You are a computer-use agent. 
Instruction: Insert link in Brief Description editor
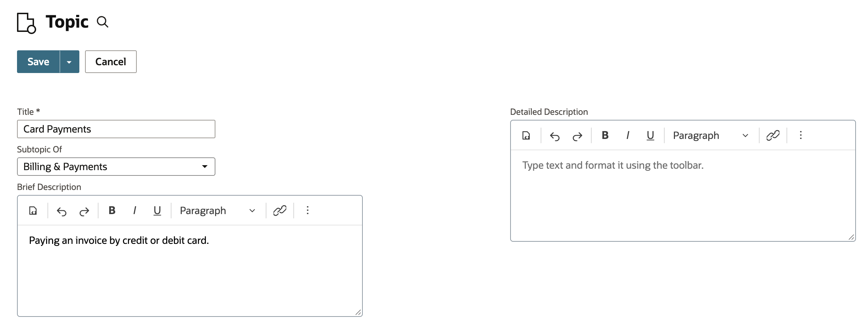coord(280,211)
